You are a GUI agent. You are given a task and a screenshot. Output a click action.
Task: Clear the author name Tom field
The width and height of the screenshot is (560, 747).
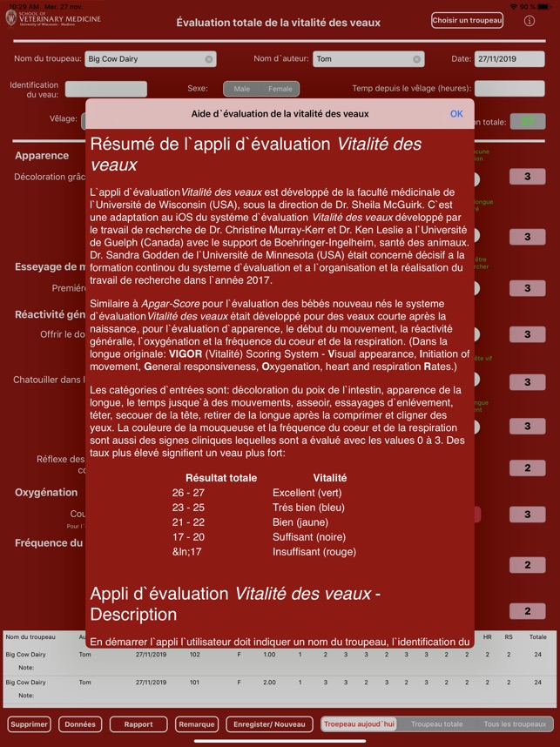[416, 59]
